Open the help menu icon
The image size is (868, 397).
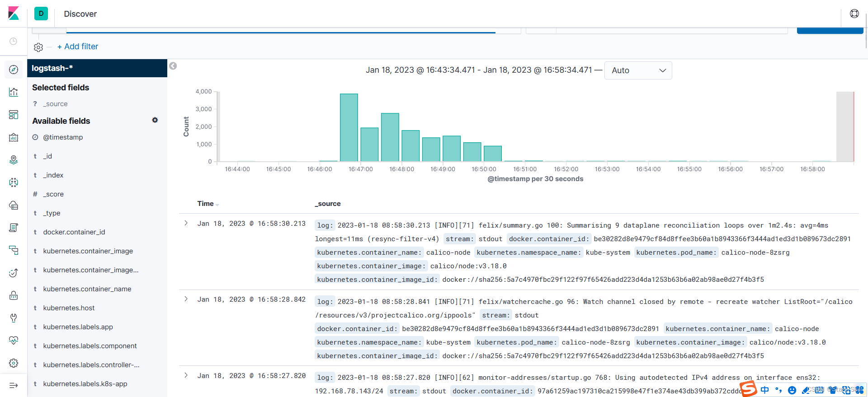(x=854, y=14)
